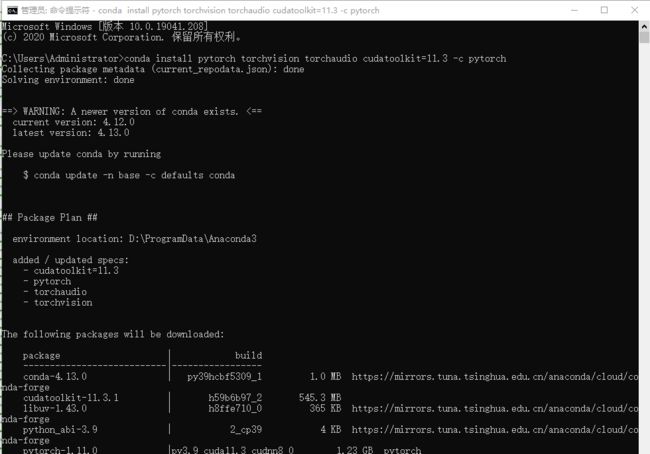Click the '- cudatoolkit=11.3' spec entry
650x454 pixels.
click(71, 271)
